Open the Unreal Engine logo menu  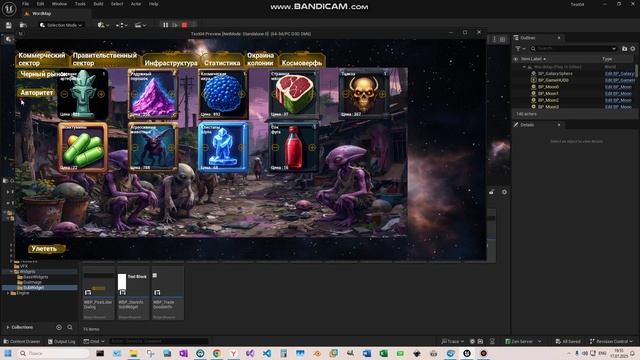[9, 9]
